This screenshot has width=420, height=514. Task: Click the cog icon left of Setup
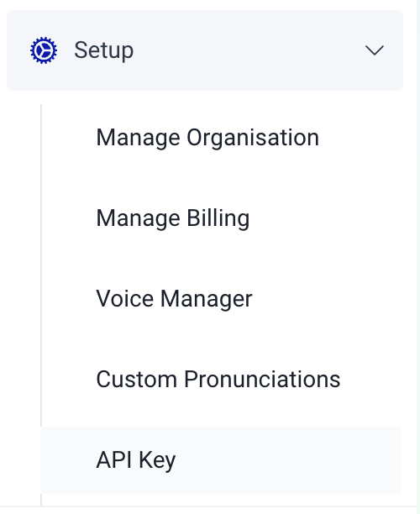44,50
